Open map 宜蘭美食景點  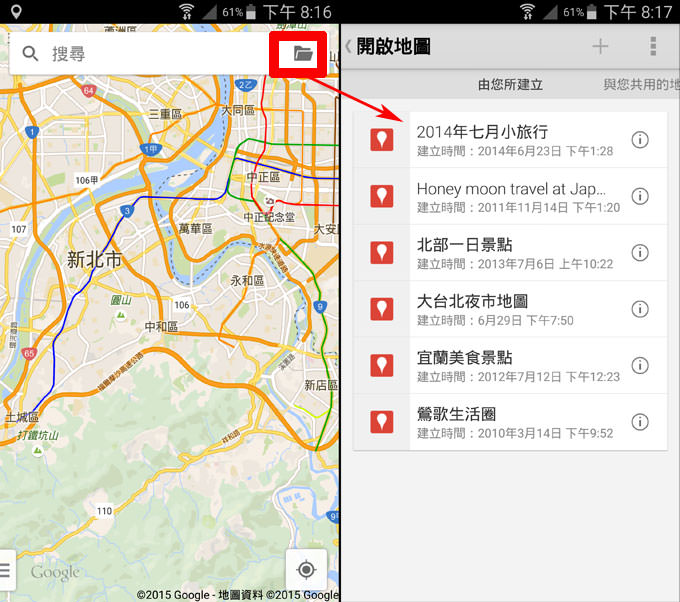point(510,366)
